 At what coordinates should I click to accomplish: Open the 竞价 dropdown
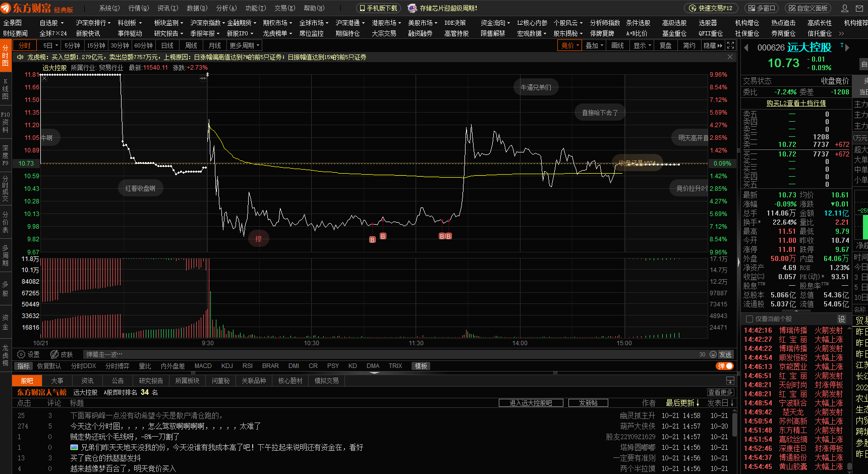570,45
